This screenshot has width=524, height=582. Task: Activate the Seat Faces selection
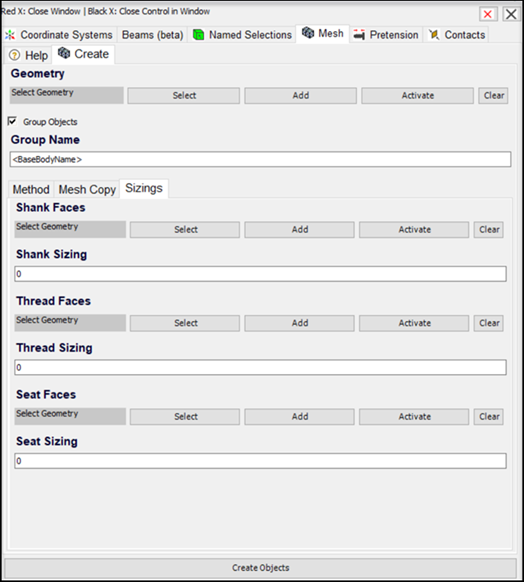(414, 417)
